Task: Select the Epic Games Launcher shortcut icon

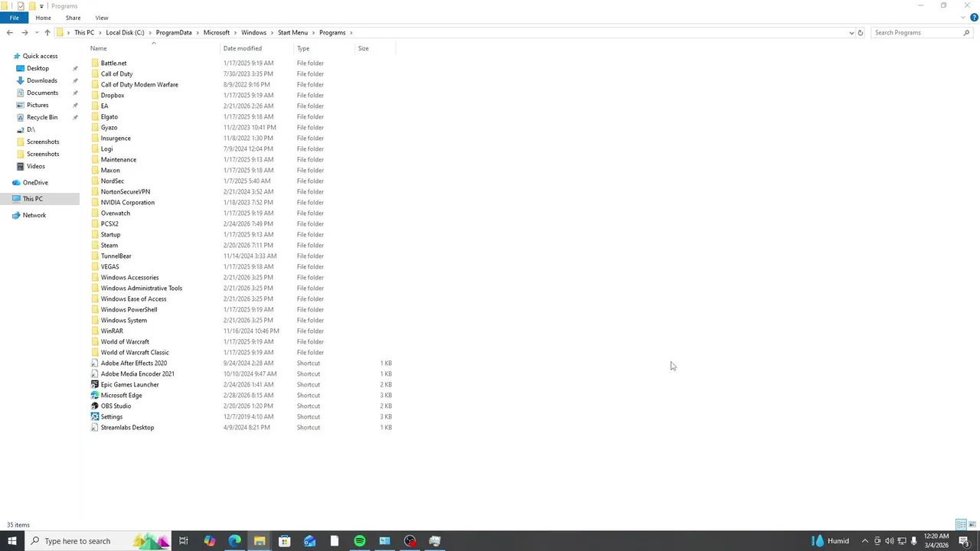Action: (95, 384)
